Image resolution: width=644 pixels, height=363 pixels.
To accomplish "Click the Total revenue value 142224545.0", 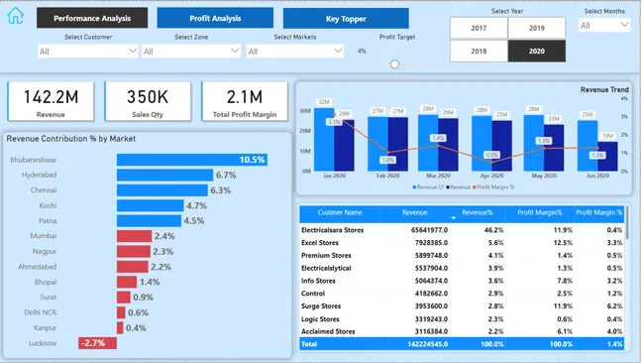I will (x=428, y=344).
